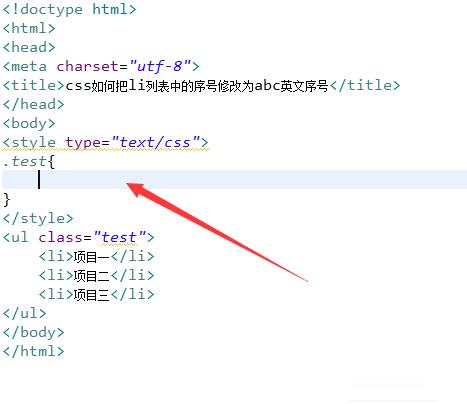Click the opening head tag
Screen dimensions: 467x404
(29, 47)
